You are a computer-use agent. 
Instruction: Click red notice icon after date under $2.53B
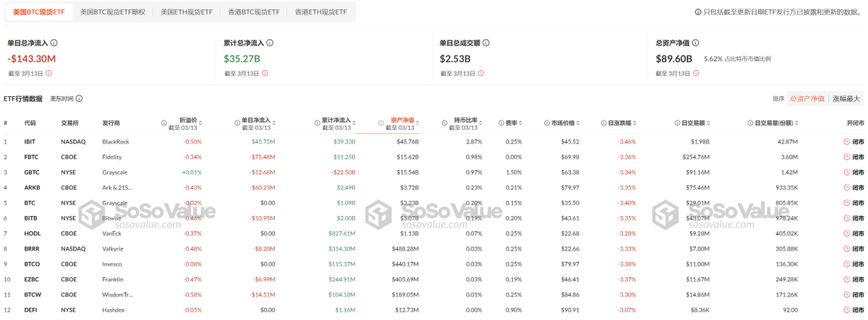click(481, 73)
